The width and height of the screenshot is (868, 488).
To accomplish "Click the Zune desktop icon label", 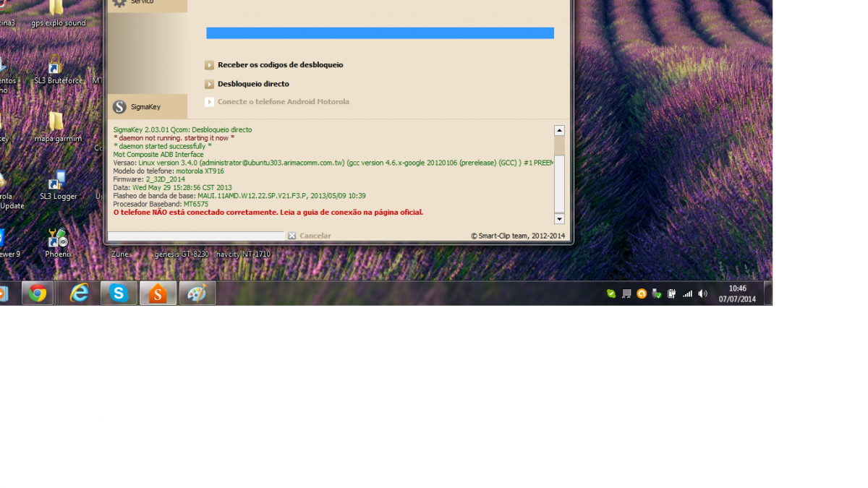I will (119, 254).
